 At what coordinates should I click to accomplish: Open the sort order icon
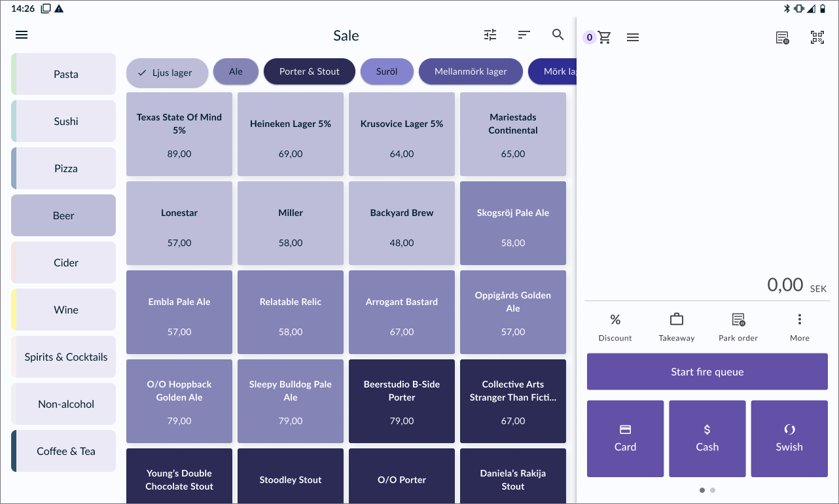(x=524, y=35)
